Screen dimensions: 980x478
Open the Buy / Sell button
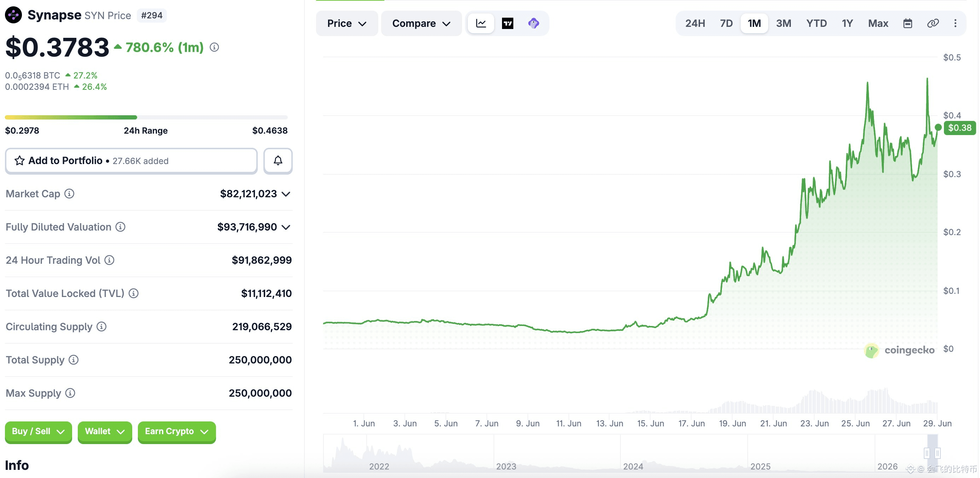click(38, 432)
